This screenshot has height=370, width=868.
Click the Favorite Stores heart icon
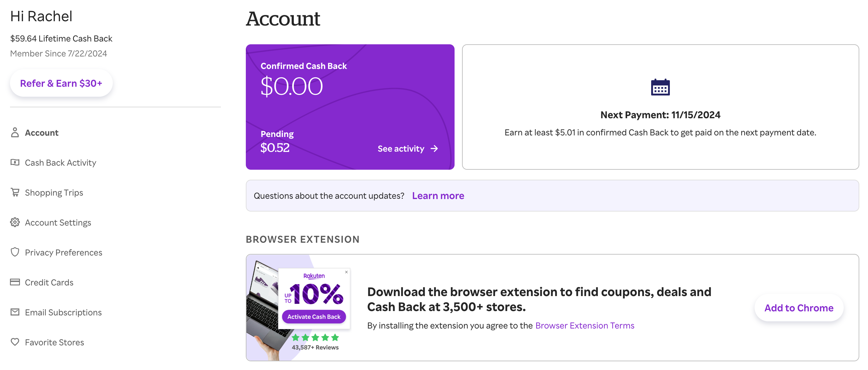point(15,342)
